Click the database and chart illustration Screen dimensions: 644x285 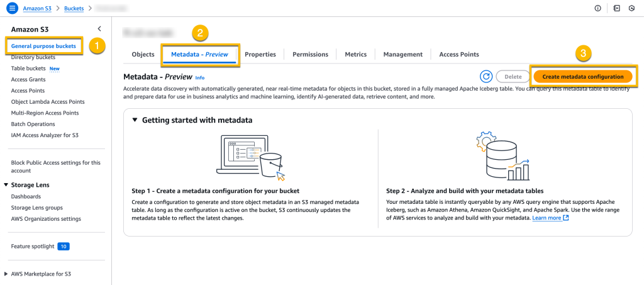click(502, 157)
